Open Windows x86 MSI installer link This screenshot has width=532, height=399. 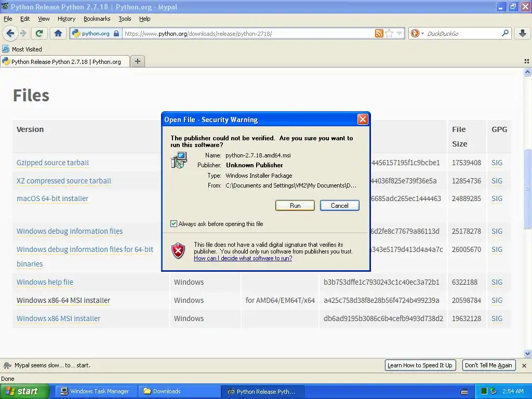pos(58,318)
